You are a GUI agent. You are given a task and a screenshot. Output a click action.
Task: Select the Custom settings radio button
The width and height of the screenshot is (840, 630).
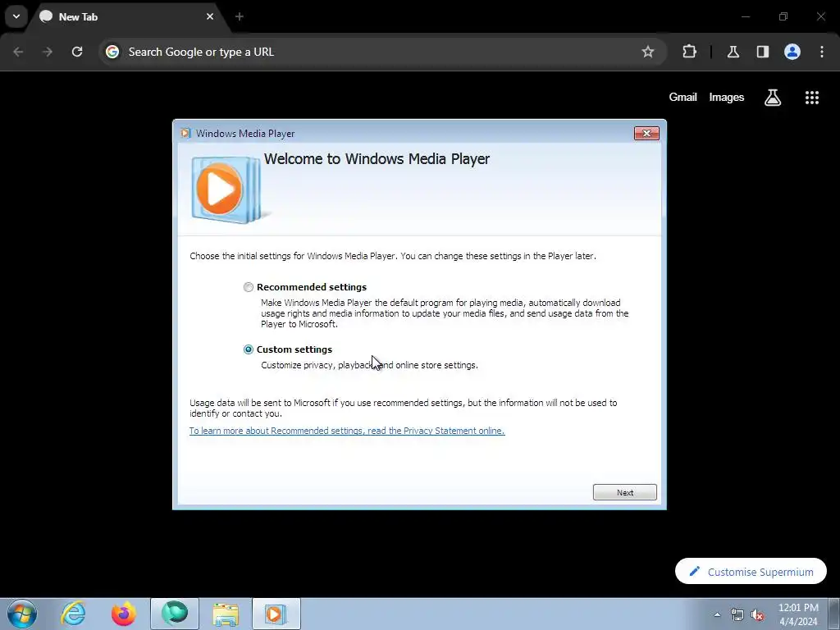[x=248, y=349]
